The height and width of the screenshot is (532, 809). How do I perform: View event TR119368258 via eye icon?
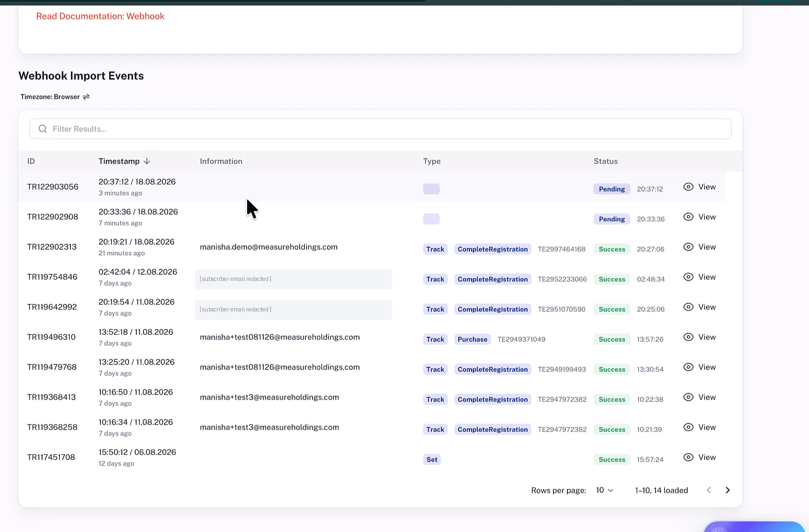[x=688, y=427]
